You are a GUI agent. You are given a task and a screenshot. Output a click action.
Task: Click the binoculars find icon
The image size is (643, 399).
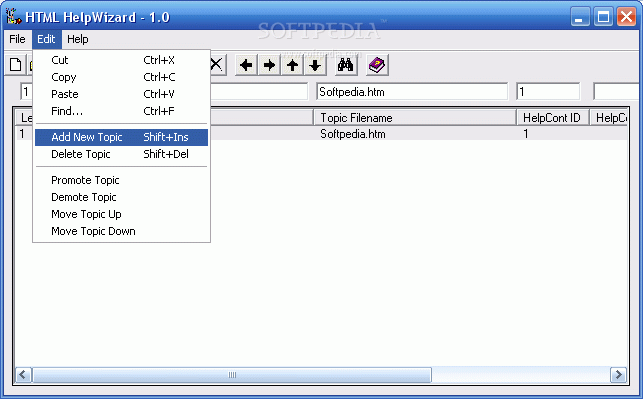point(346,65)
